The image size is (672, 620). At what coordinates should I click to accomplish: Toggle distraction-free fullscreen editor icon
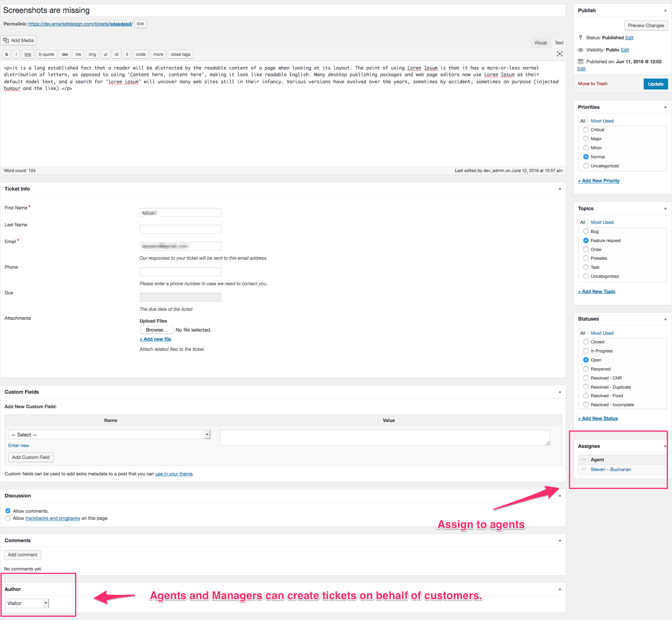click(x=560, y=54)
